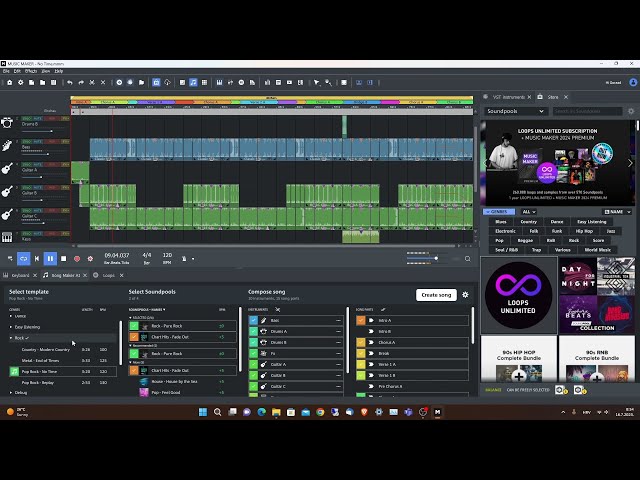Open the Edit menu

click(17, 71)
